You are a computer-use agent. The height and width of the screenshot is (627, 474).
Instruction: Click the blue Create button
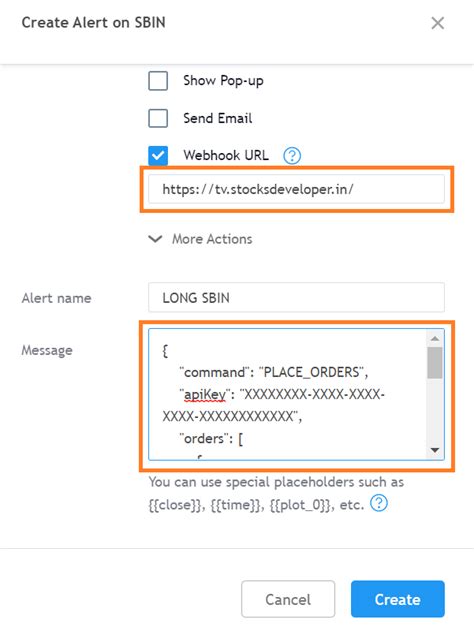pos(398,599)
